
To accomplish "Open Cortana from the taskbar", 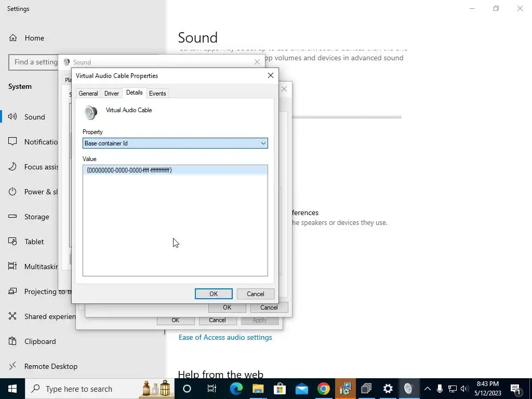I will coord(187,389).
